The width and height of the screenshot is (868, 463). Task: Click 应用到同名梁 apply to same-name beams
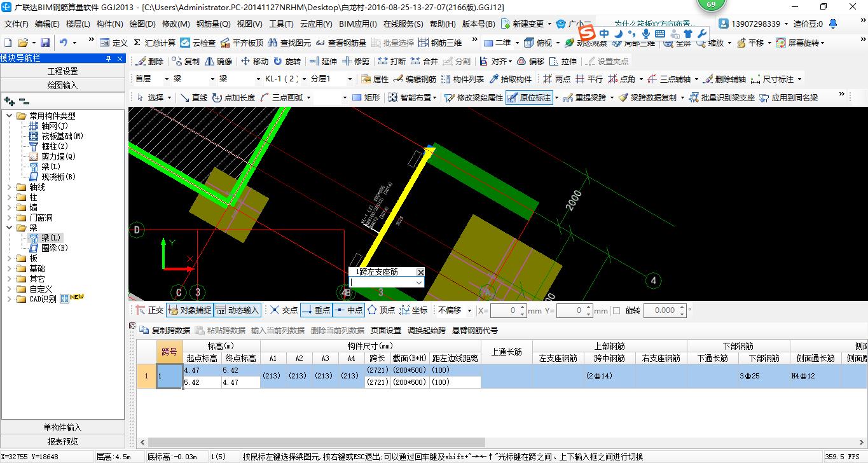pos(789,97)
